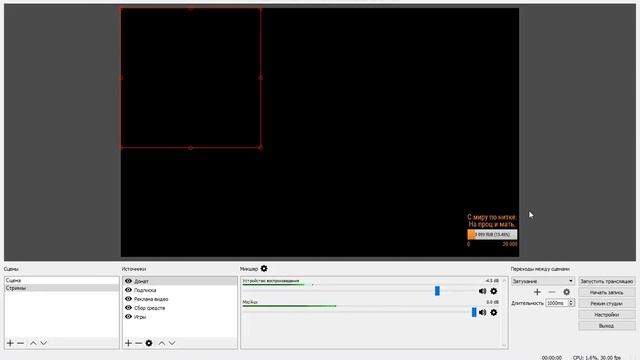The width and height of the screenshot is (640, 360).
Task: Hide the Подписка source with its eye icon
Action: click(x=128, y=290)
